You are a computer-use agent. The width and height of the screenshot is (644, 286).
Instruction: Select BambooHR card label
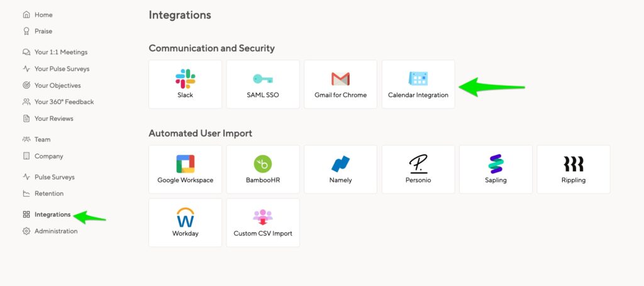pyautogui.click(x=263, y=180)
